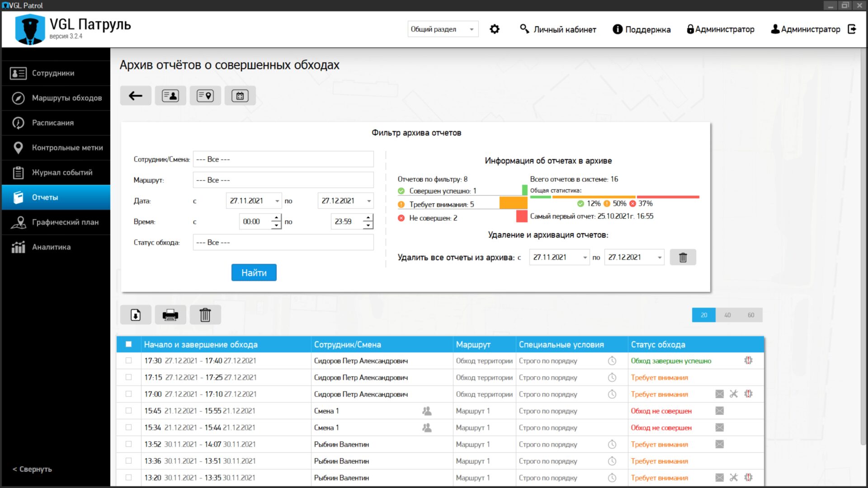Open the archive deletion end date dropdown

click(634, 258)
